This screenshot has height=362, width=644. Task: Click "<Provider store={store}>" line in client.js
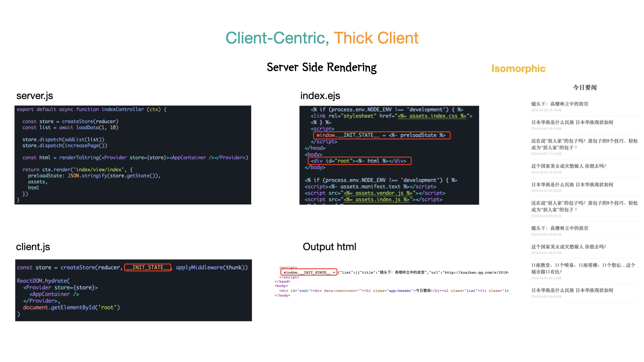(60, 288)
